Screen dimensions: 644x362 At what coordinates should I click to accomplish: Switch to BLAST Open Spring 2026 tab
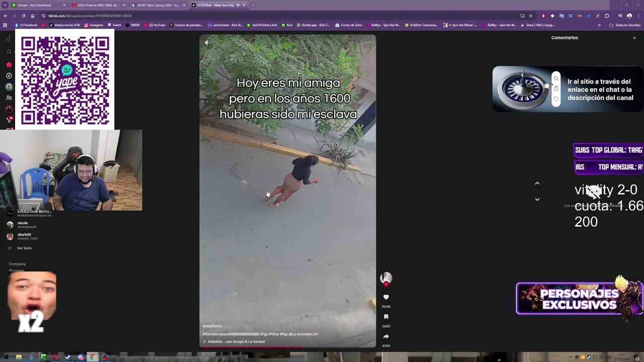click(158, 5)
